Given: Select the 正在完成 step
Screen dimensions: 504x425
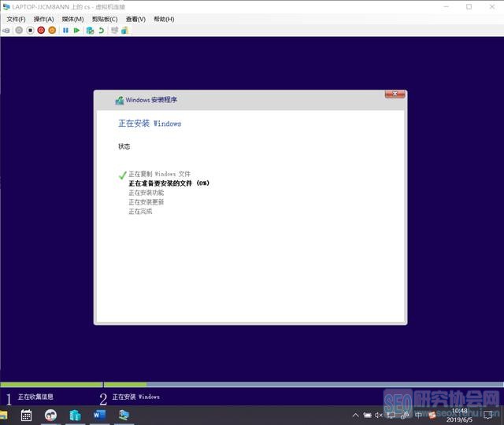Looking at the screenshot, I should point(140,211).
